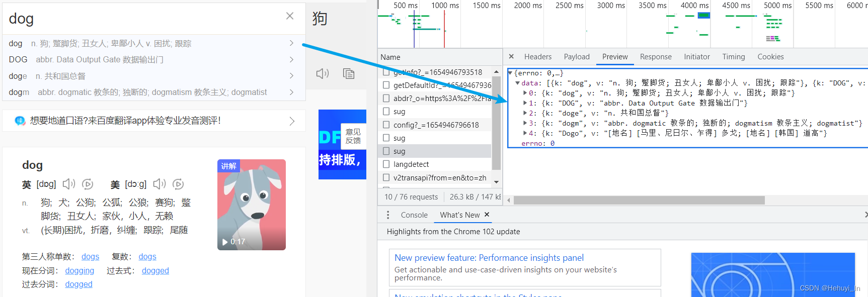Expand JSON item 0 dog entry
The height and width of the screenshot is (297, 868).
pyautogui.click(x=525, y=93)
